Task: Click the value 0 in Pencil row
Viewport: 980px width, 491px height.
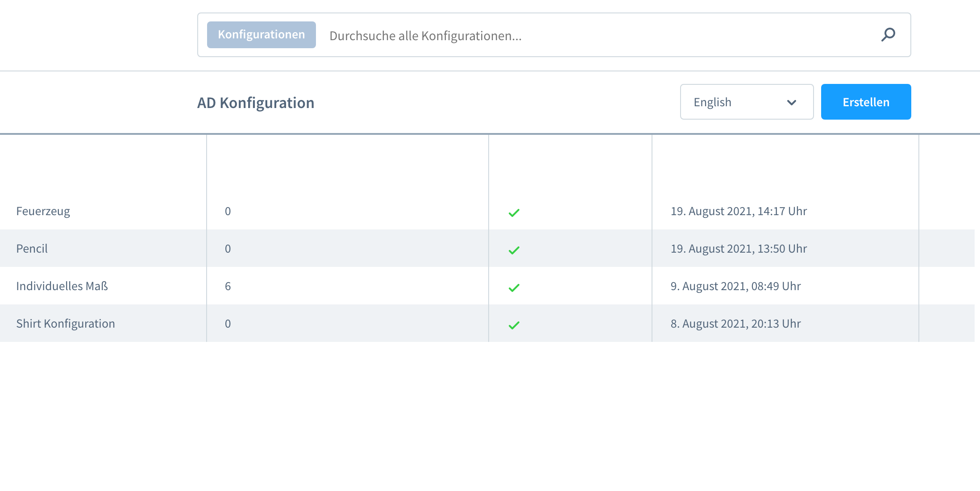Action: [x=228, y=249]
